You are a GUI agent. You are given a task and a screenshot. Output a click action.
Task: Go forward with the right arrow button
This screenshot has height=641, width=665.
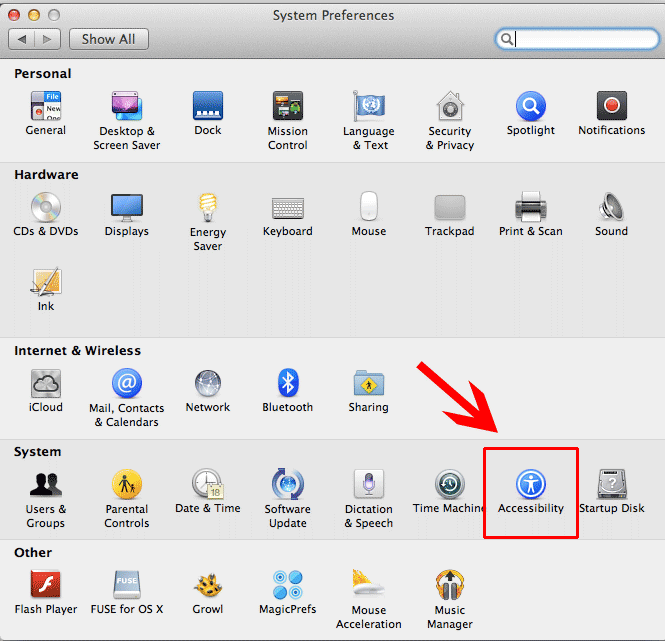[48, 39]
